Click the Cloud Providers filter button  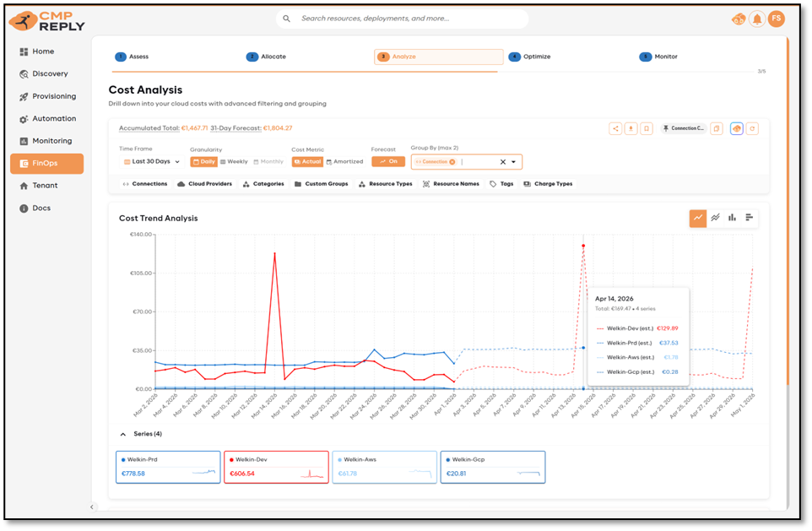coord(204,184)
